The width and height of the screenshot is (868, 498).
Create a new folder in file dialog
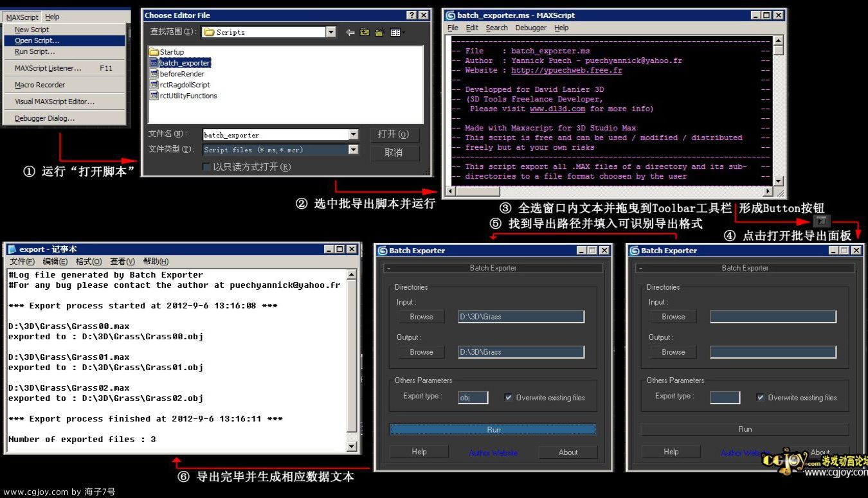click(379, 32)
